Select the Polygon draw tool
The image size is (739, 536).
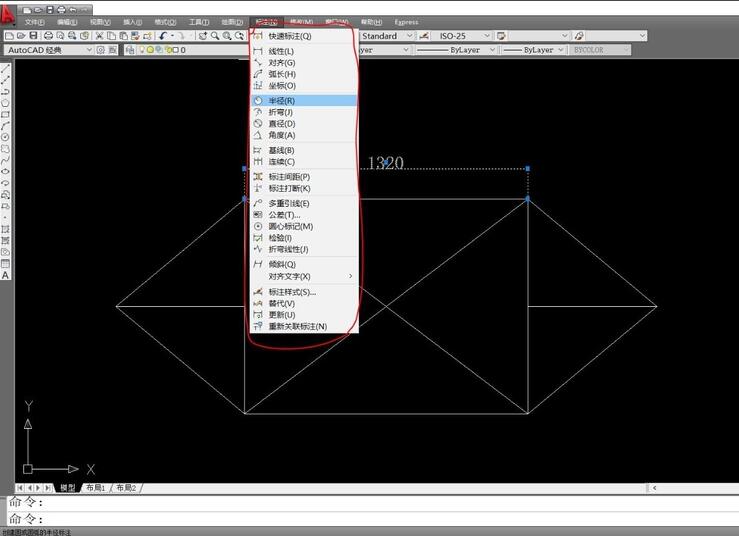[5, 103]
